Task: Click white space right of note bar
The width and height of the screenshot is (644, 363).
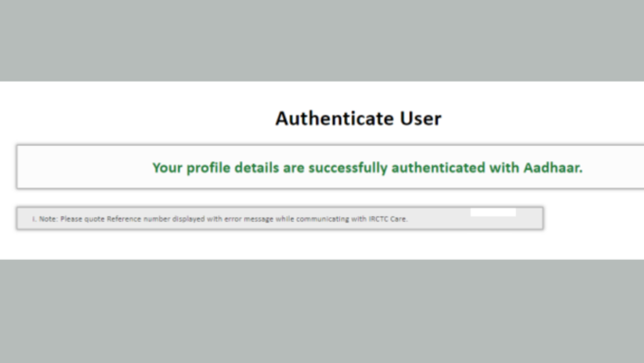Action: coord(594,218)
